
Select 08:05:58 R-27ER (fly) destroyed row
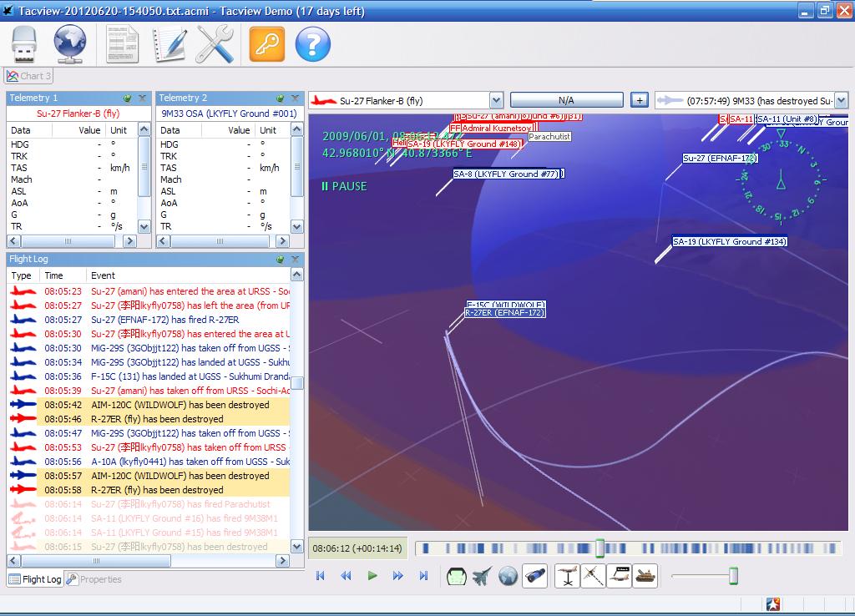click(149, 490)
